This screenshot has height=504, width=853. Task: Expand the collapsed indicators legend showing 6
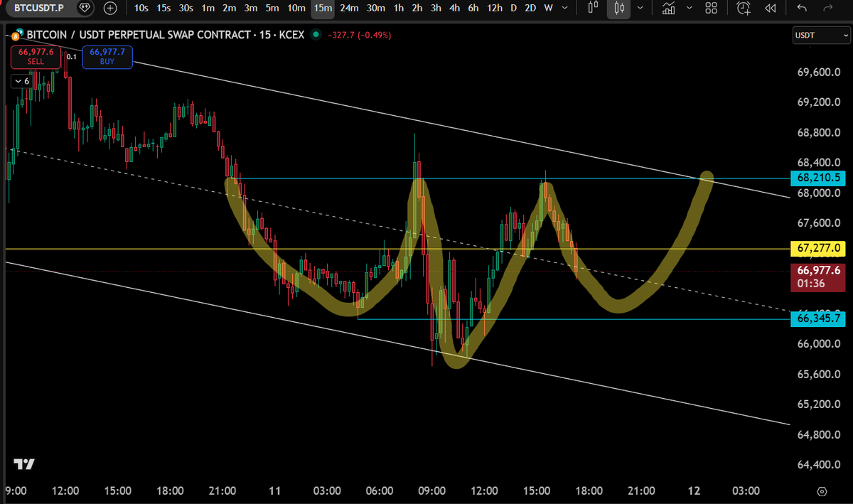click(22, 81)
